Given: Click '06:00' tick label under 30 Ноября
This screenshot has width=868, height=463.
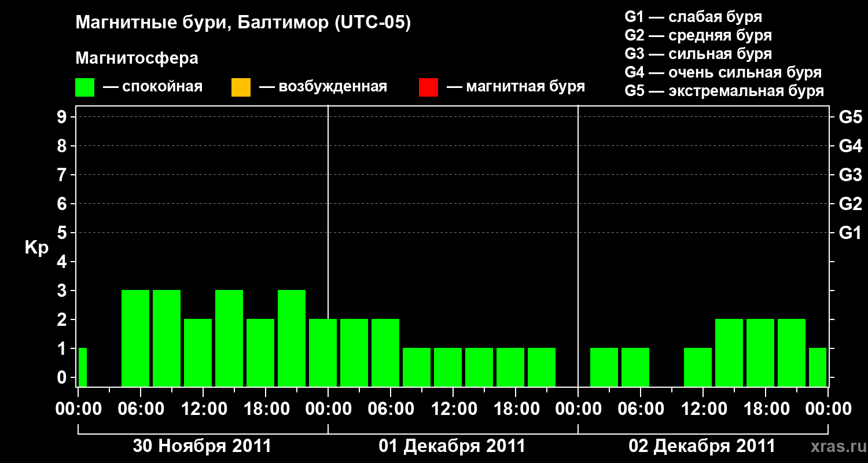Looking at the screenshot, I should tap(140, 409).
